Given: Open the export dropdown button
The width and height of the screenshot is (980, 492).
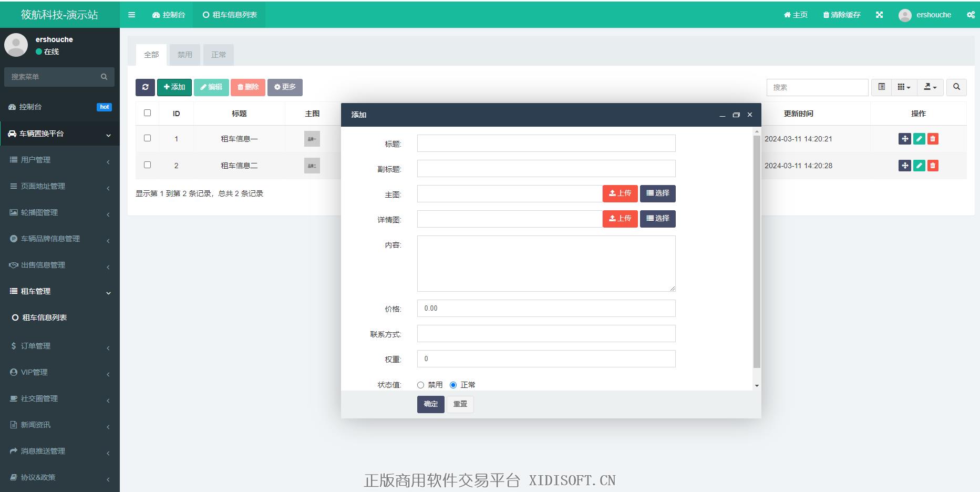Looking at the screenshot, I should pyautogui.click(x=931, y=87).
